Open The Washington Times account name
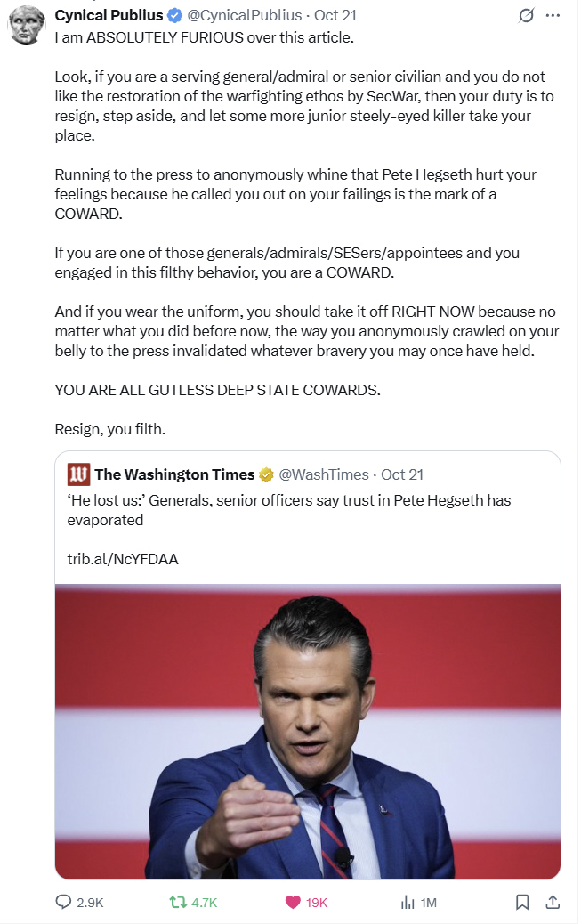This screenshot has width=581, height=924. pyautogui.click(x=174, y=474)
